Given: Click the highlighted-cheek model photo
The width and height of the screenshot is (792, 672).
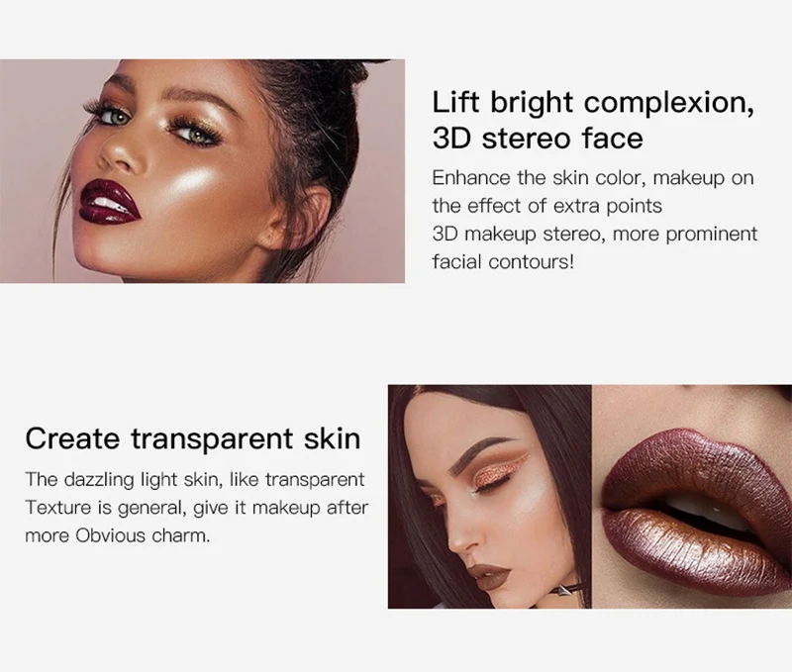Looking at the screenshot, I should [202, 171].
